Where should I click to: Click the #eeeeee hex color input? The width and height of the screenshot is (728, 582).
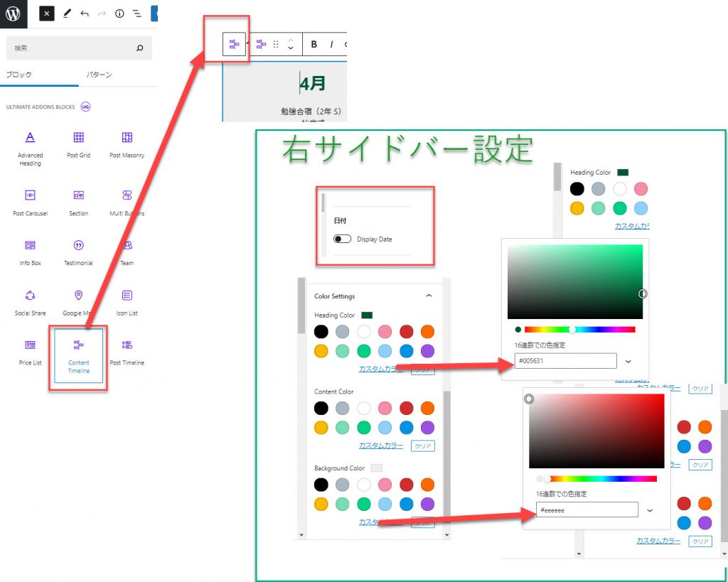pyautogui.click(x=587, y=510)
